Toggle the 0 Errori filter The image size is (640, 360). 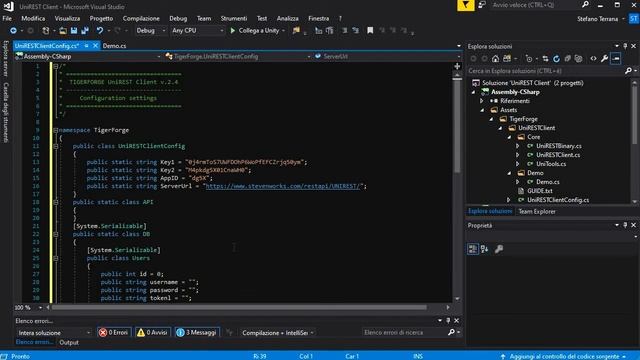point(113,333)
